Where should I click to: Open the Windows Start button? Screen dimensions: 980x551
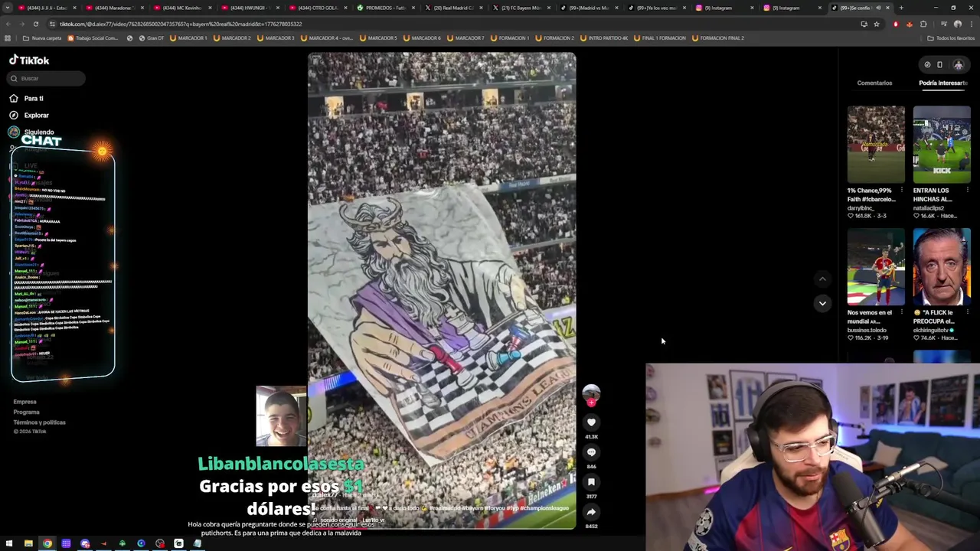coord(9,544)
